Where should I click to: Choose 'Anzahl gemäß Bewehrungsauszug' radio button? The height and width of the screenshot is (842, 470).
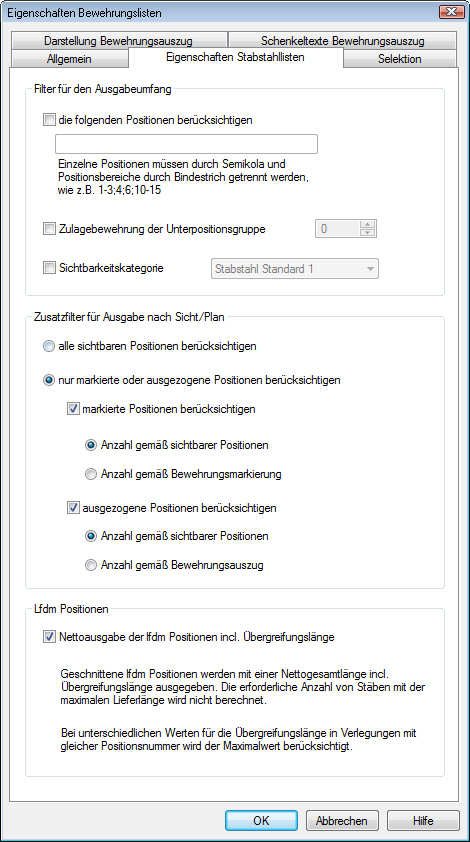(92, 565)
